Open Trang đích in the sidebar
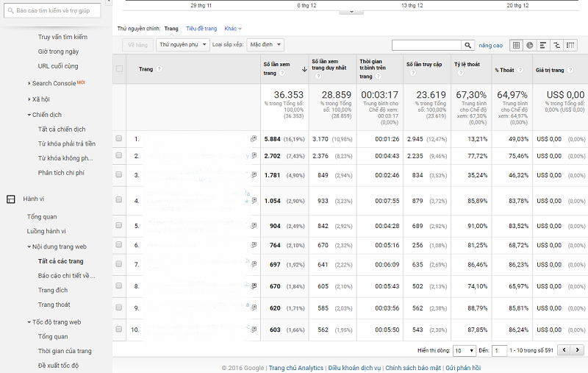This screenshot has width=588, height=373. [53, 290]
